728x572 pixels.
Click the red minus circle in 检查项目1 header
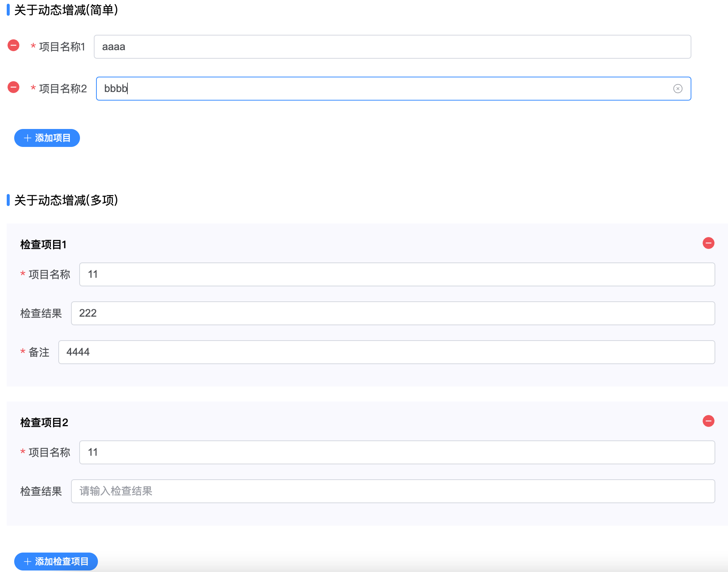click(x=709, y=243)
